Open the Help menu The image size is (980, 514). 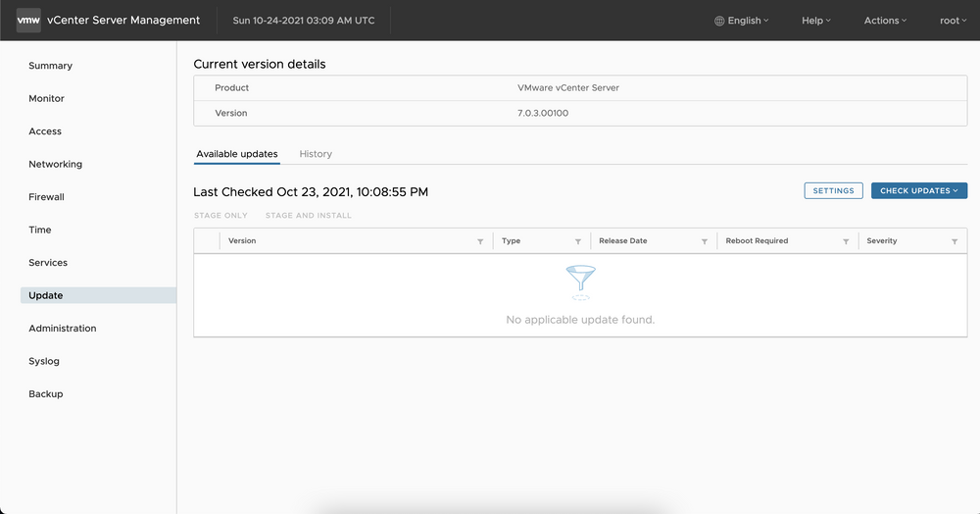pyautogui.click(x=816, y=21)
